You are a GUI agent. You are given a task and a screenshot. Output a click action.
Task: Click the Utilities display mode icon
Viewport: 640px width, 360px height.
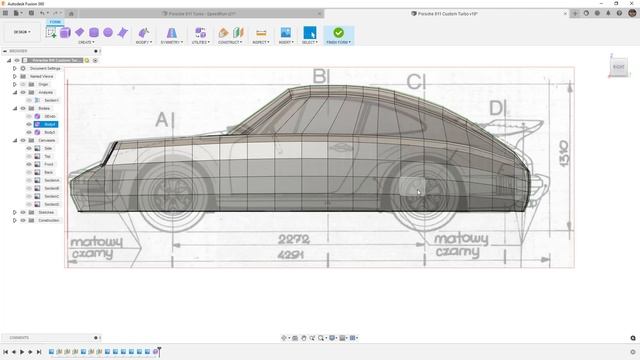[x=200, y=33]
